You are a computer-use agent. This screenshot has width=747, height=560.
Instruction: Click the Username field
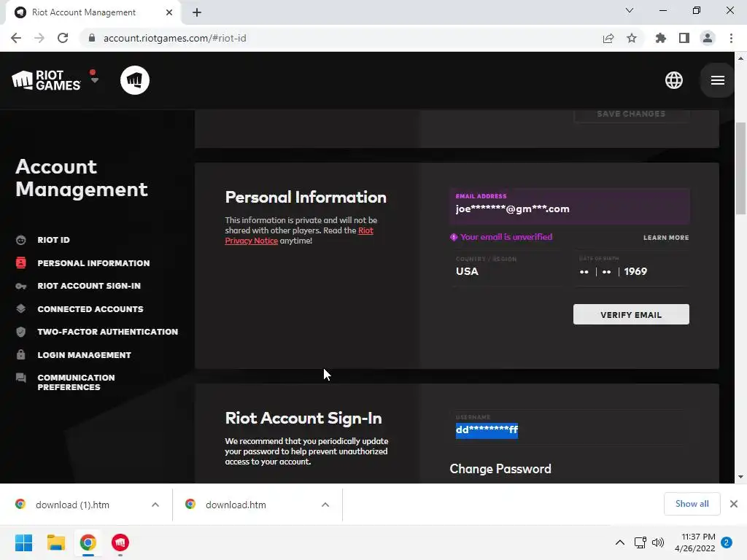click(569, 427)
